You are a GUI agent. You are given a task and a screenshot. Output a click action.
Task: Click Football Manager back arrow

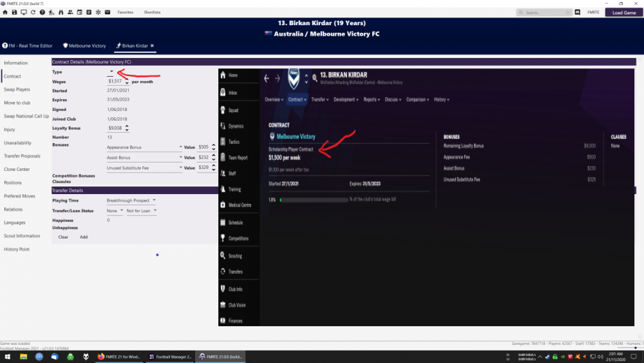point(267,78)
